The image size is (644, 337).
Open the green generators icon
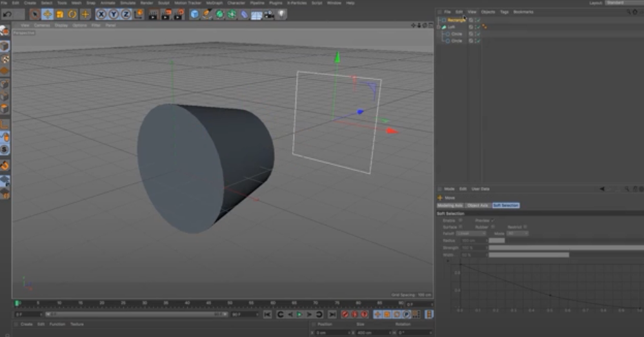(x=220, y=14)
